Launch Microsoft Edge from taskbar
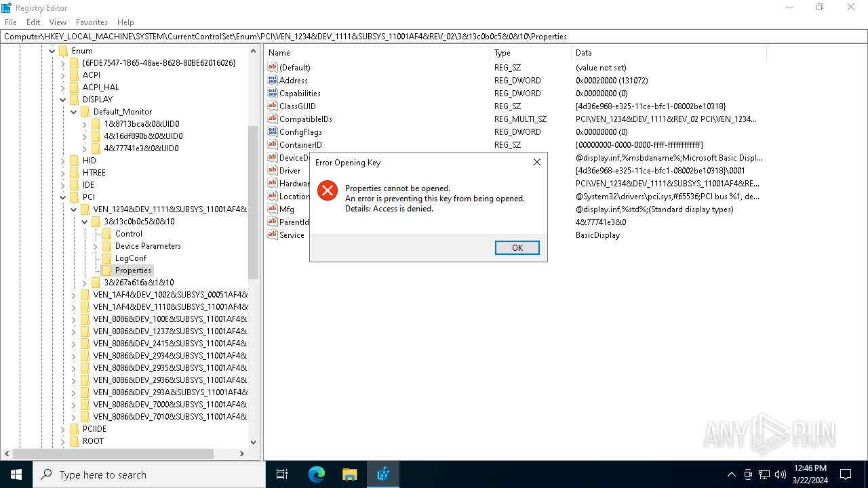Viewport: 868px width, 488px height. tap(317, 474)
